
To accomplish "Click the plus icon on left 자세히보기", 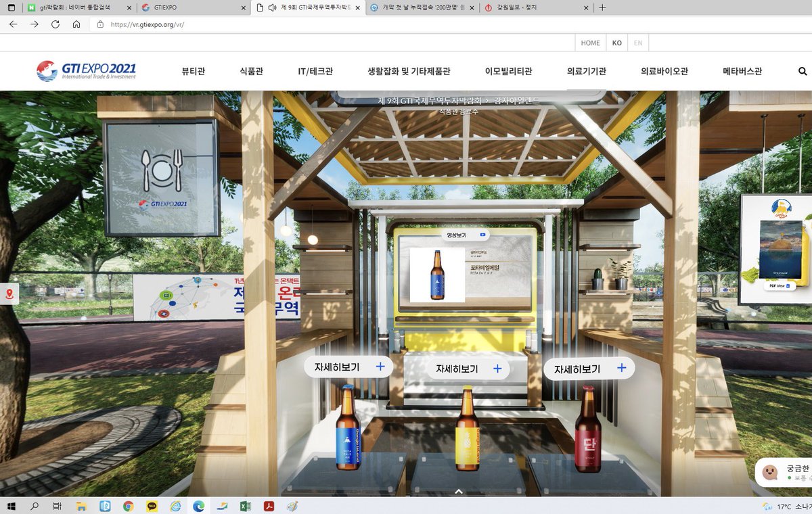I will [x=380, y=367].
